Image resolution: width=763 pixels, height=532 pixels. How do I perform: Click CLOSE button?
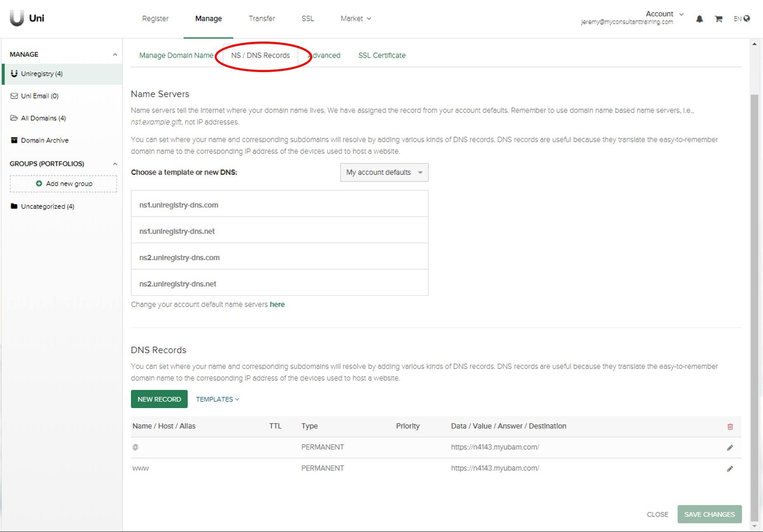pos(658,514)
